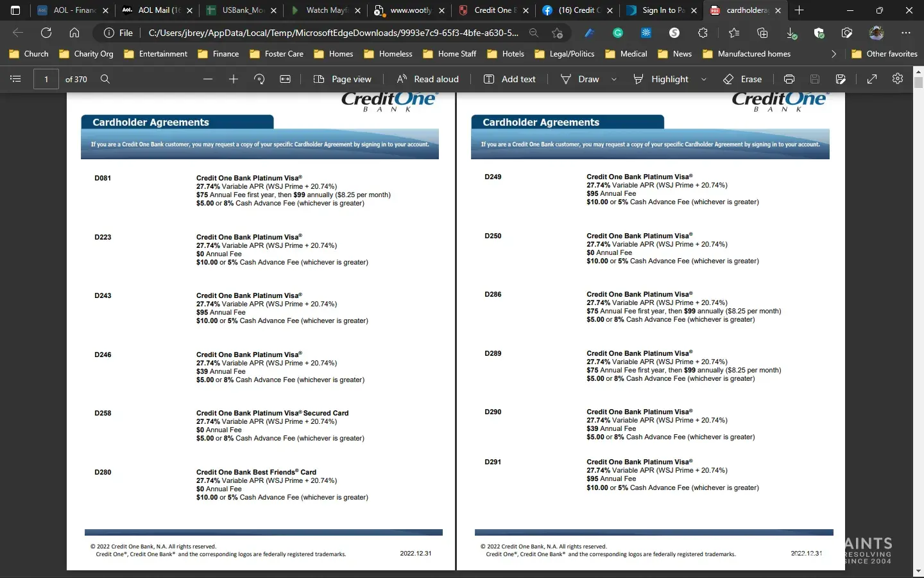Click the Page view button
The height and width of the screenshot is (578, 924).
(x=343, y=79)
